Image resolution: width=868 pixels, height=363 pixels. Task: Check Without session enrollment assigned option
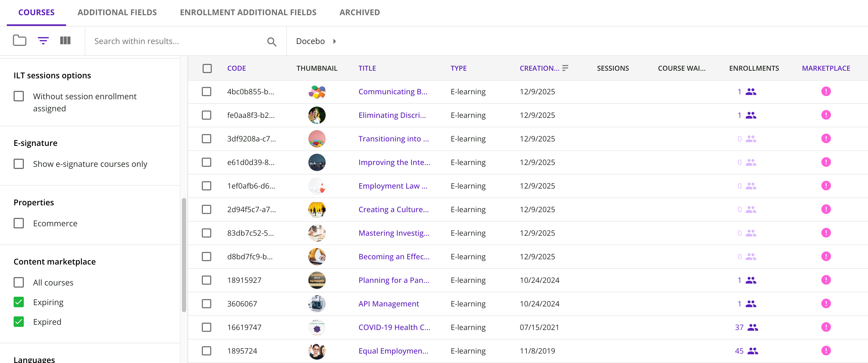[19, 96]
